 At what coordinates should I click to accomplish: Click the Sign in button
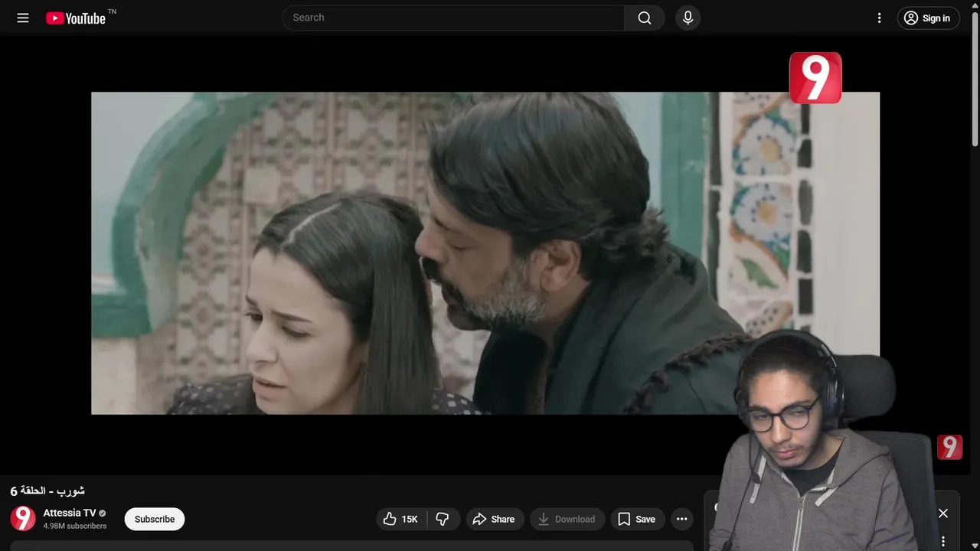click(x=928, y=18)
